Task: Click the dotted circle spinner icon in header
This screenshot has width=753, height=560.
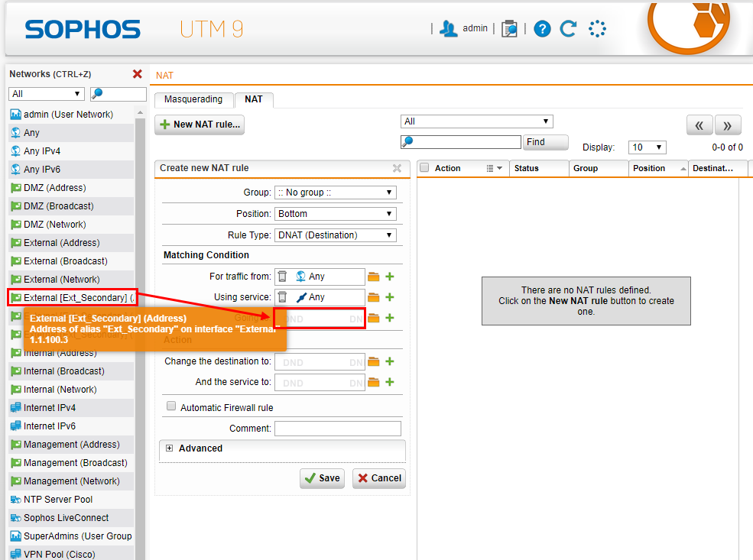Action: (597, 29)
